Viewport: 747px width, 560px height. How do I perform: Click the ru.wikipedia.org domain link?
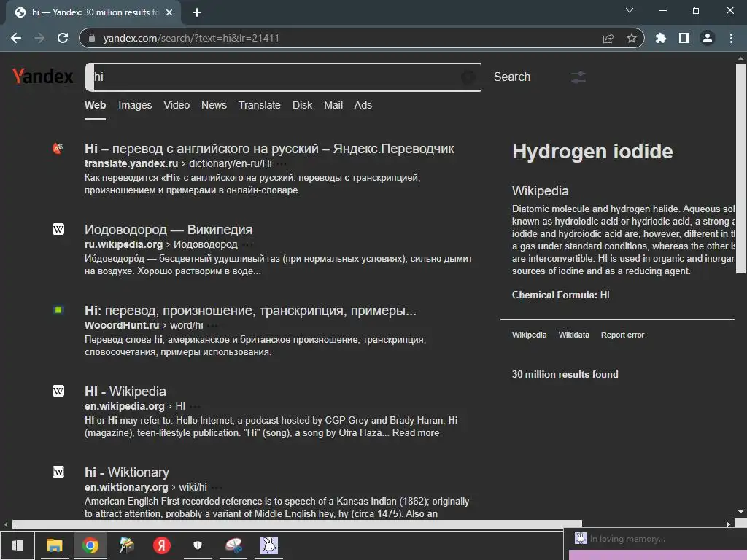[x=123, y=244]
